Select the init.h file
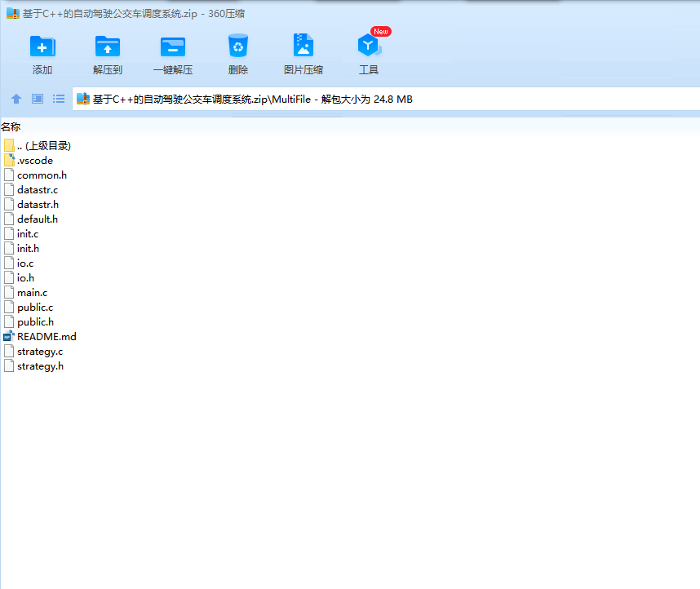This screenshot has height=589, width=700. pos(22,249)
